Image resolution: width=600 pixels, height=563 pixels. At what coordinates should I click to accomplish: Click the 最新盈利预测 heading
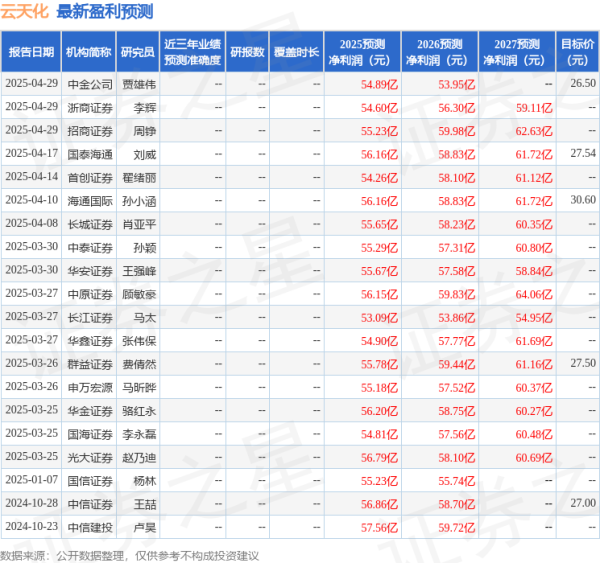tap(104, 13)
